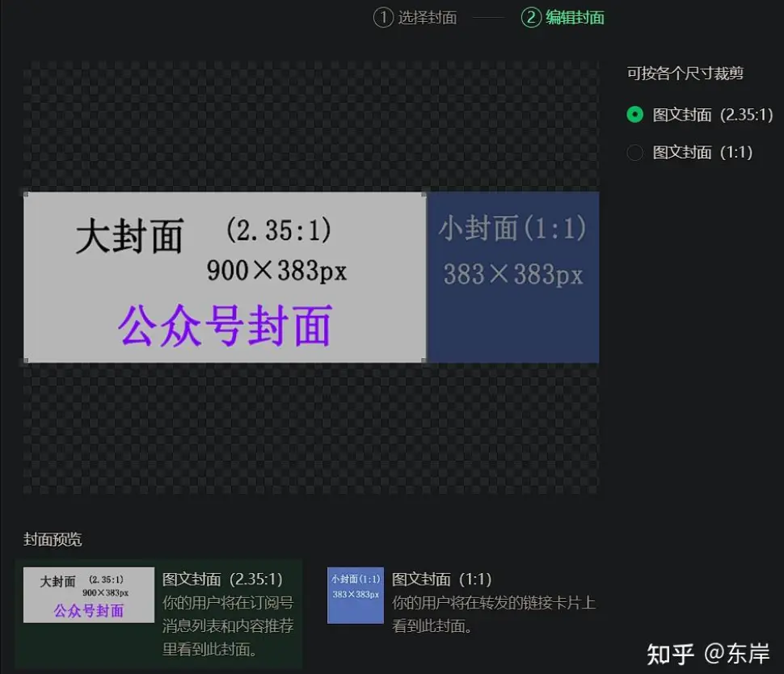
Task: Click the 大封面 text inside the crop area
Action: pyautogui.click(x=129, y=237)
